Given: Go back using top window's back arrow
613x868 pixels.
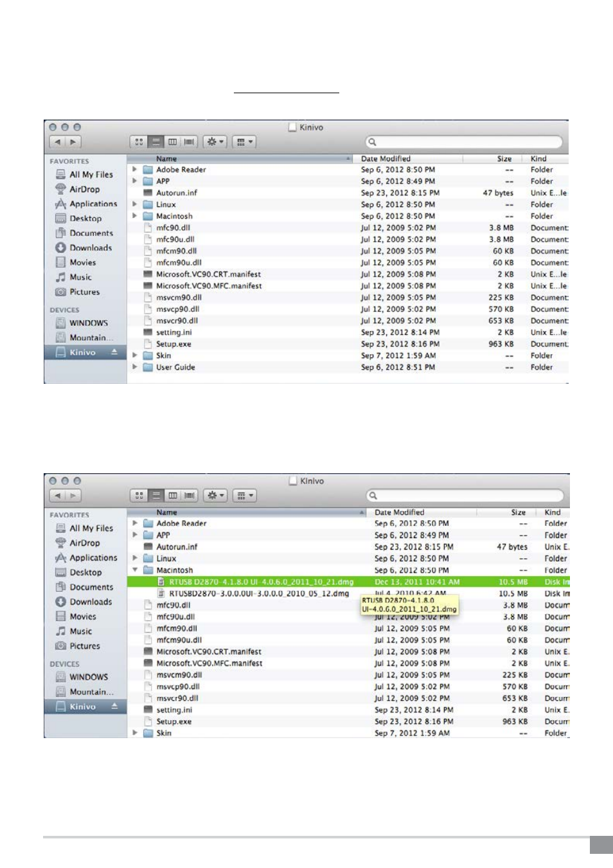Looking at the screenshot, I should (57, 141).
